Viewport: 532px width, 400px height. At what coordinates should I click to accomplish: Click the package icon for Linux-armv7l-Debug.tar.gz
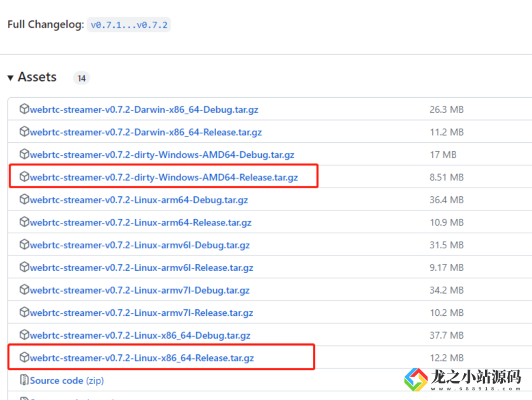pyautogui.click(x=24, y=289)
